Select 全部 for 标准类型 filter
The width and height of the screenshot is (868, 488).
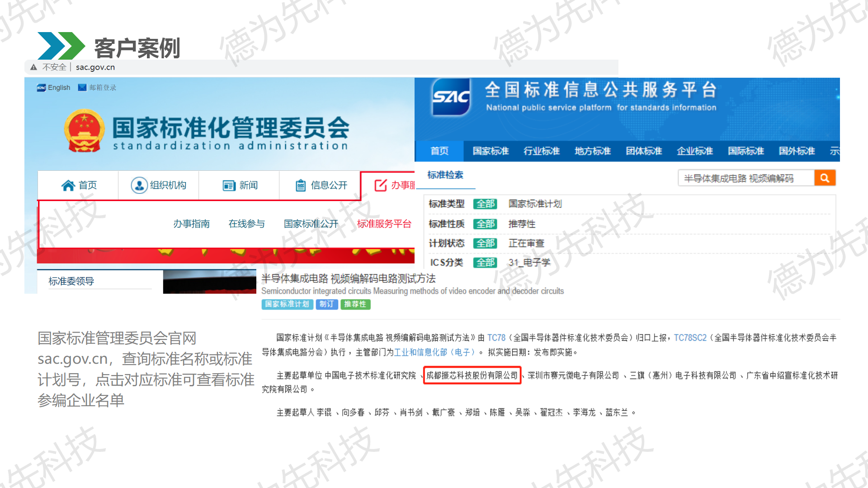(486, 204)
